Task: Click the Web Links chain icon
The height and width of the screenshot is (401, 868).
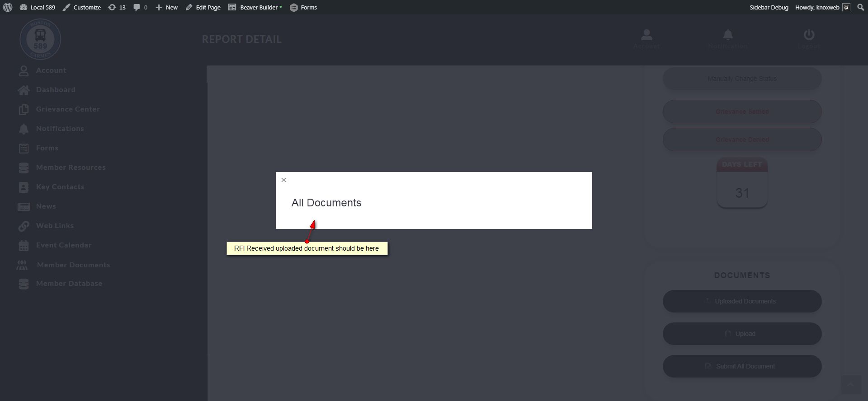Action: tap(24, 226)
